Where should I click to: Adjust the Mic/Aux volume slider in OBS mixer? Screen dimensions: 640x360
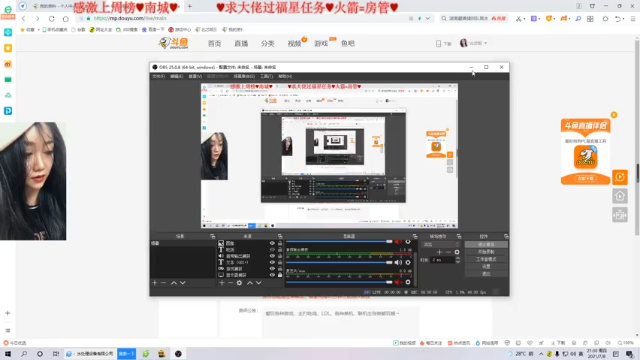point(339,282)
